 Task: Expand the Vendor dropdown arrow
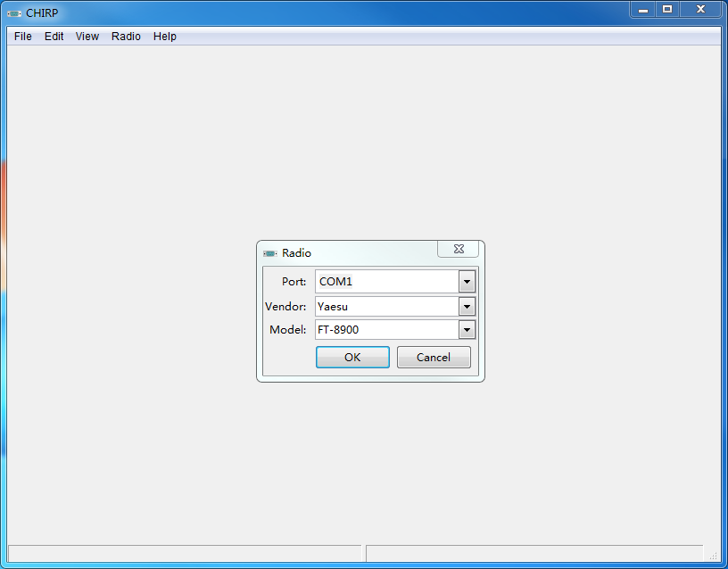tap(467, 307)
